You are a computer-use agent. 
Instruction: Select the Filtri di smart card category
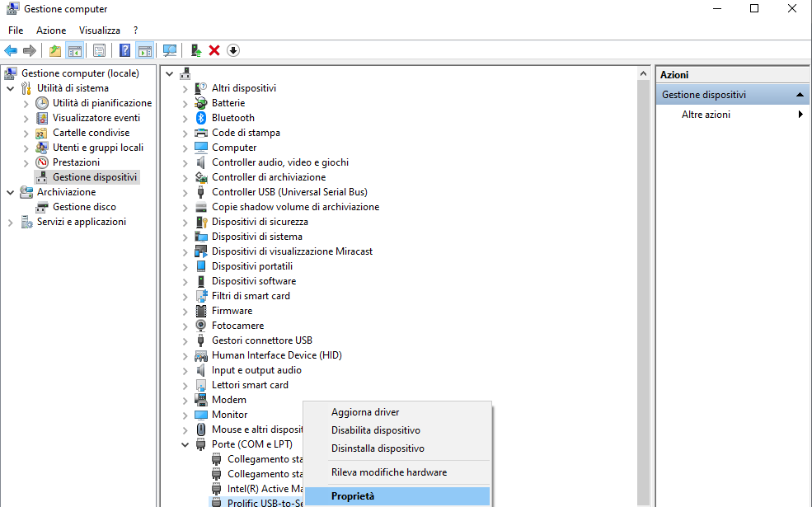point(251,296)
